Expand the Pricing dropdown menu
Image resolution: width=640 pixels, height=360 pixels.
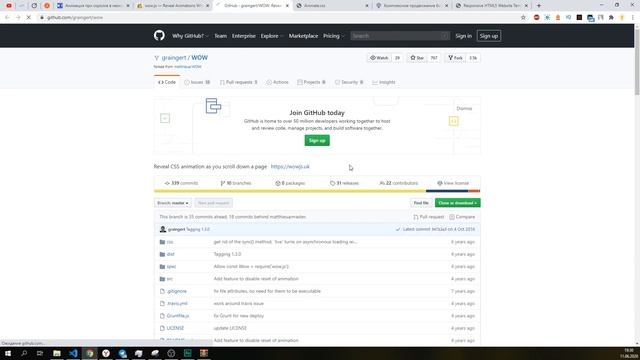click(333, 36)
